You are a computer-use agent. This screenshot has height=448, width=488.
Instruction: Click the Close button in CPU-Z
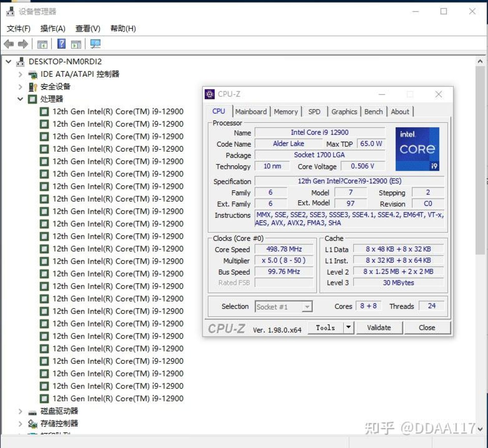click(x=427, y=328)
